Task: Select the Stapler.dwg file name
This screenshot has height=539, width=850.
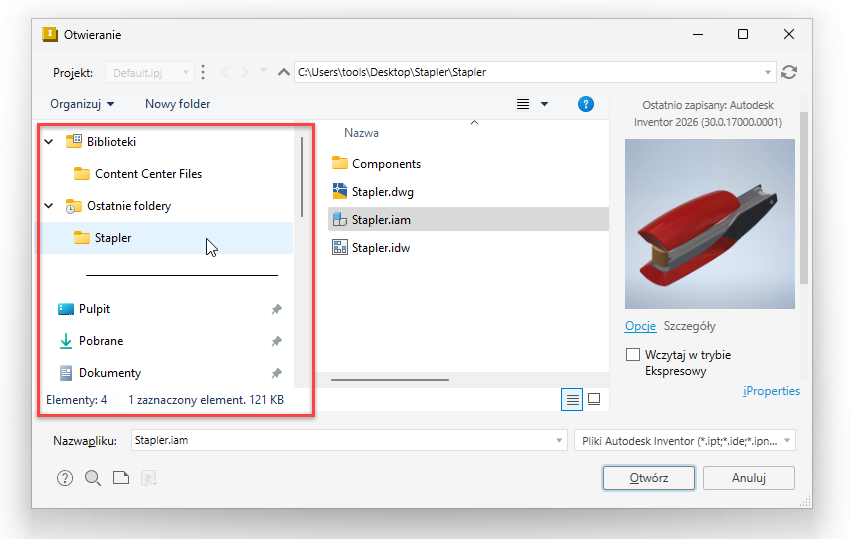Action: pyautogui.click(x=383, y=191)
